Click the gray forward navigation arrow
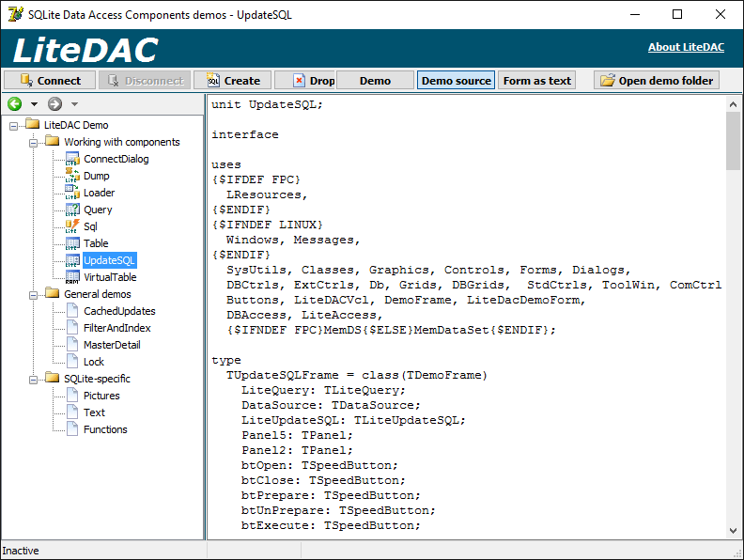This screenshot has height=560, width=744. pos(54,104)
